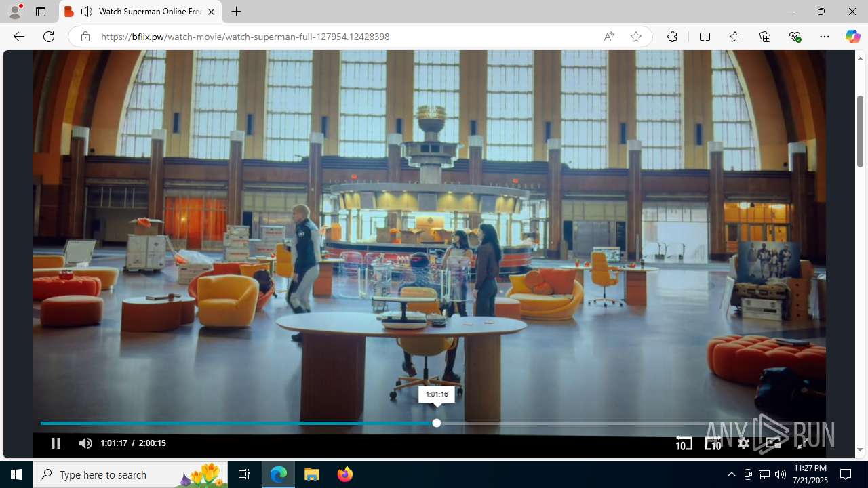
Task: Open a new browser tab
Action: tap(236, 12)
